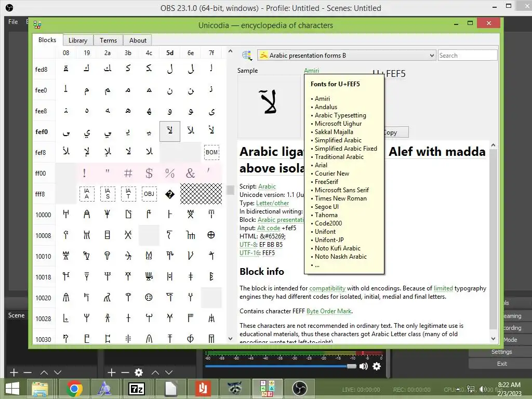Add a source with the Sources plus icon
Viewport: 532px width, 399px height.
(x=111, y=373)
